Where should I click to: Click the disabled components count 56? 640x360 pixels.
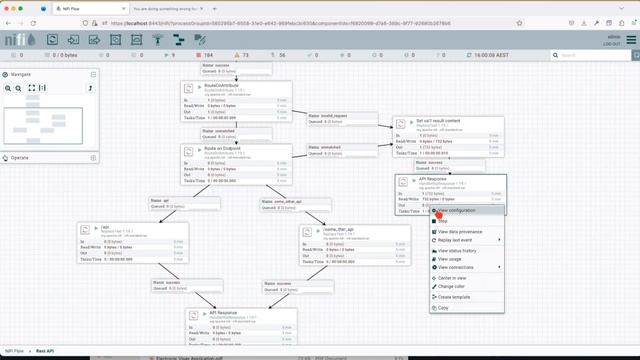click(x=278, y=55)
